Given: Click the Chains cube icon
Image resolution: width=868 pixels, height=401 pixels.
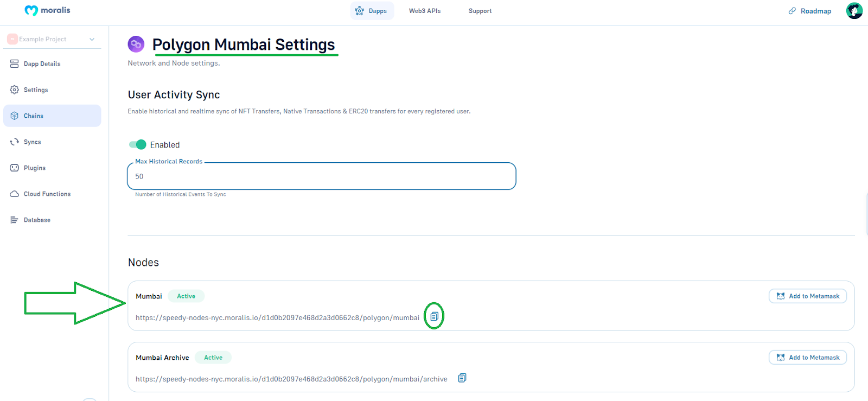Looking at the screenshot, I should click(x=15, y=116).
